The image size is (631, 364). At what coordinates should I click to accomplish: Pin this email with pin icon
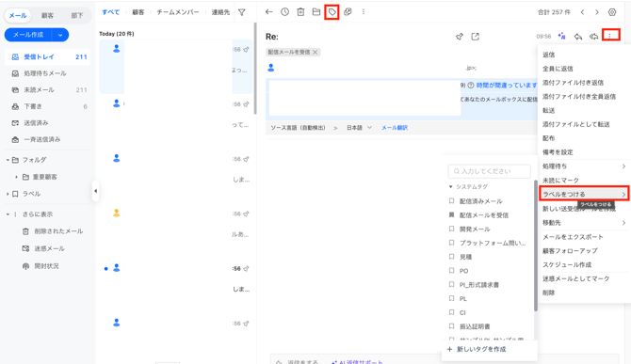pyautogui.click(x=460, y=37)
